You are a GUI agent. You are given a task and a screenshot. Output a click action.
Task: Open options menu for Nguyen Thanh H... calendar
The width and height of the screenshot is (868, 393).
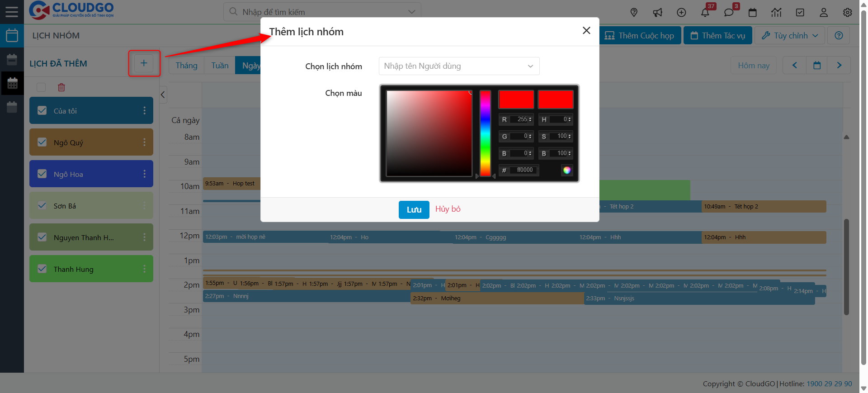point(144,237)
